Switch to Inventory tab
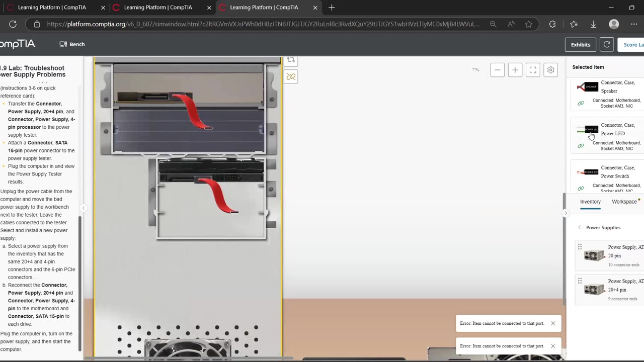644x362 pixels. [590, 202]
